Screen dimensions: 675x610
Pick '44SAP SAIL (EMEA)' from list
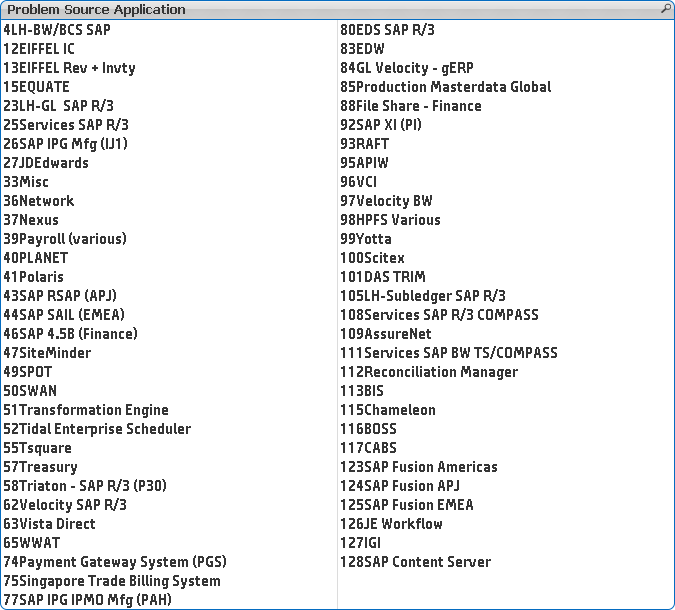coord(169,315)
